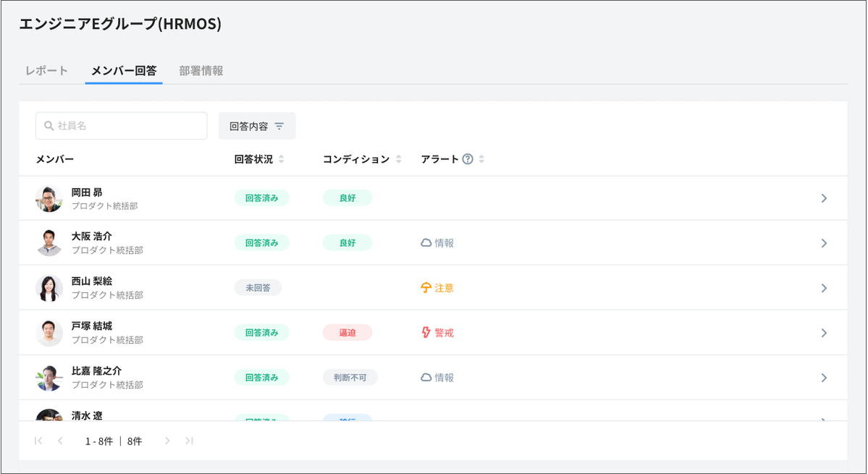This screenshot has width=868, height=474.
Task: Click the umbrella 注意 alert icon for 西山
Action: coord(428,287)
